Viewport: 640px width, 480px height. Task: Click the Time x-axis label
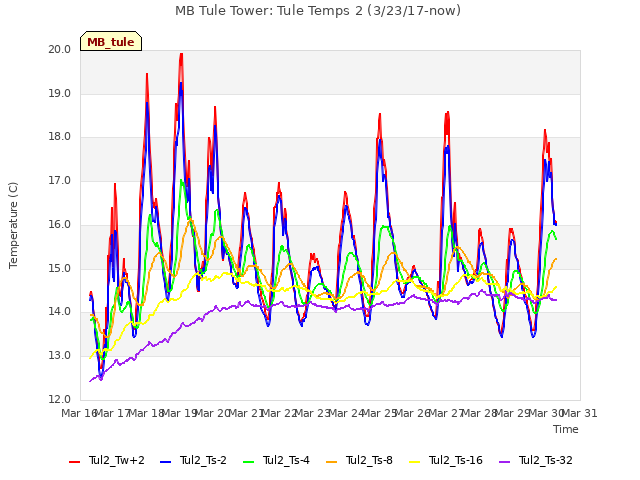pos(566,429)
